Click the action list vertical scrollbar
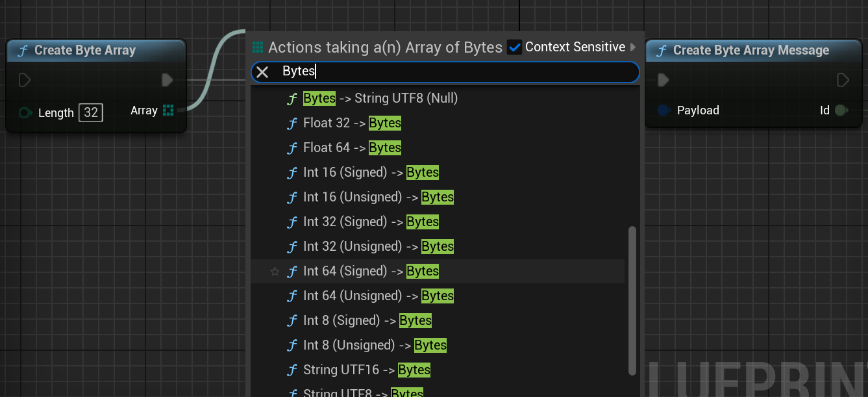The image size is (868, 397). pos(632,300)
